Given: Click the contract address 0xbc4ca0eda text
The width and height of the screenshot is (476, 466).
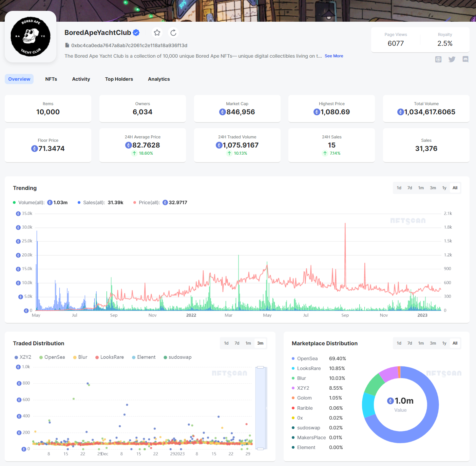Looking at the screenshot, I should 129,45.
